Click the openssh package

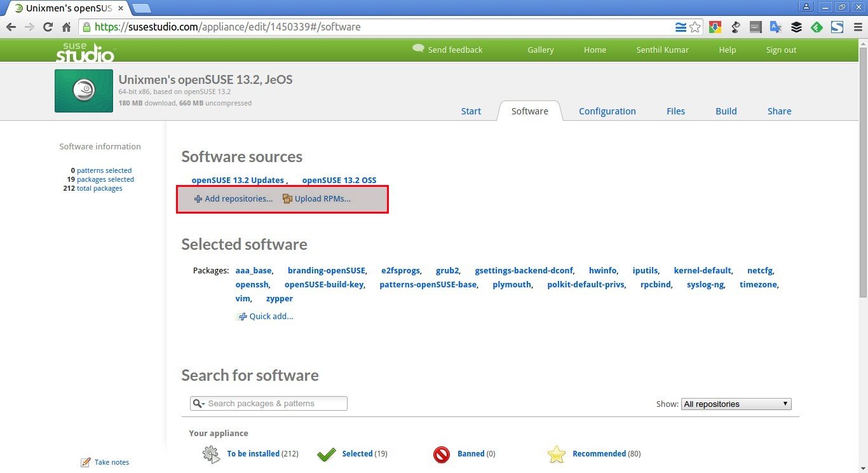[x=252, y=284]
